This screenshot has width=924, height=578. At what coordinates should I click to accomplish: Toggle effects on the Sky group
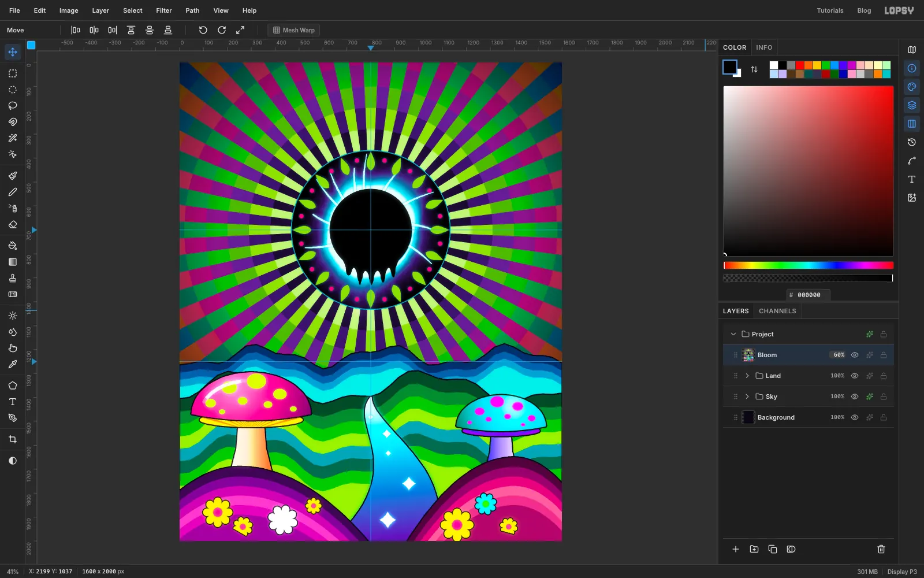tap(870, 397)
